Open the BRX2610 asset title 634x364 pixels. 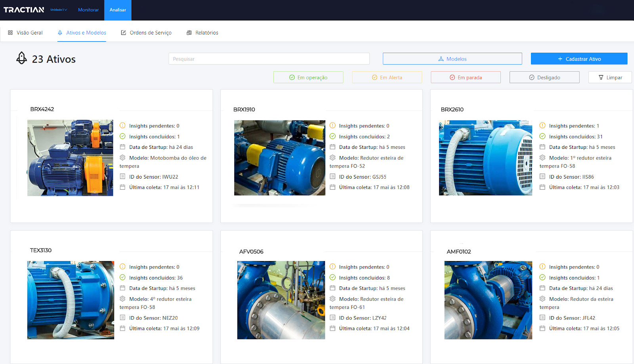pyautogui.click(x=452, y=110)
